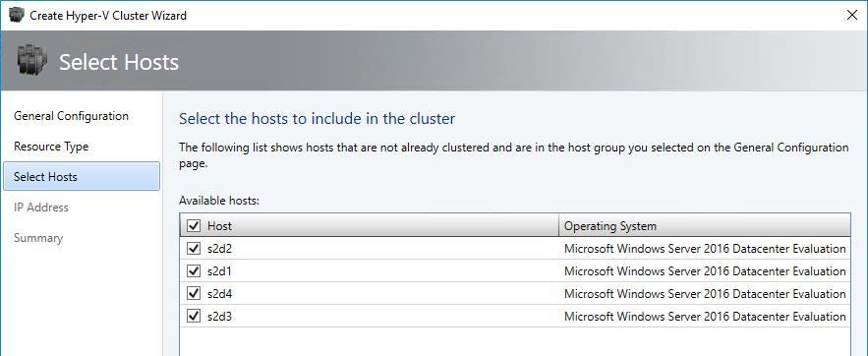868x356 pixels.
Task: Uncheck the s2d1 host checkbox
Action: tap(194, 271)
